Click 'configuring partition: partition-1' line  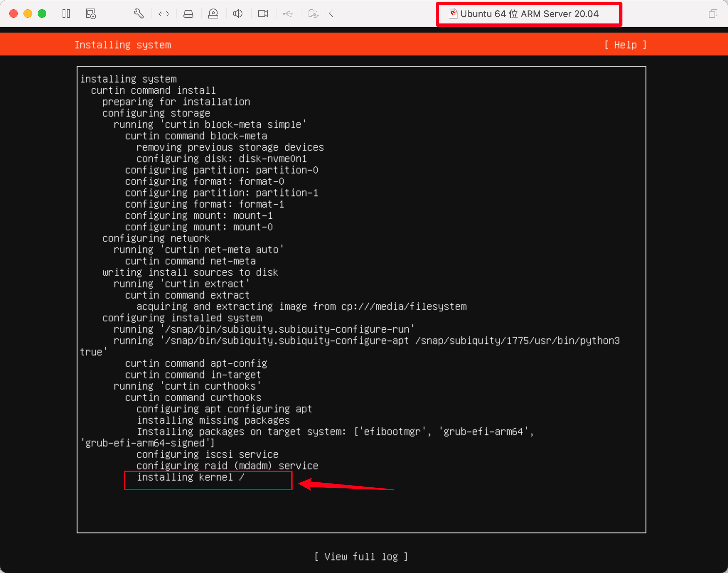click(221, 193)
